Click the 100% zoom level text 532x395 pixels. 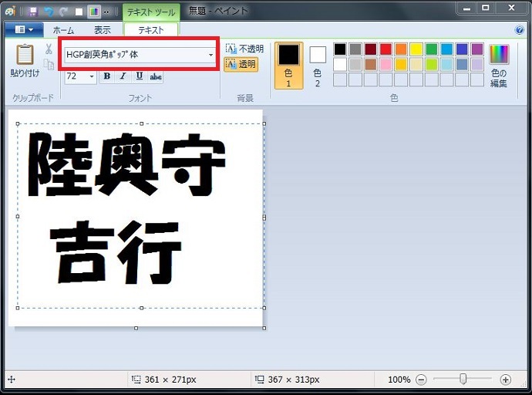click(399, 380)
